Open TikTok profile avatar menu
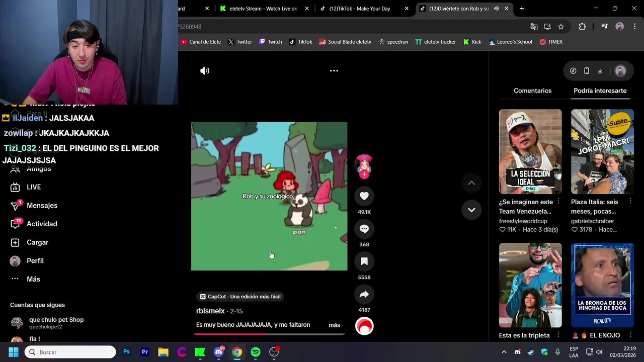 (620, 71)
